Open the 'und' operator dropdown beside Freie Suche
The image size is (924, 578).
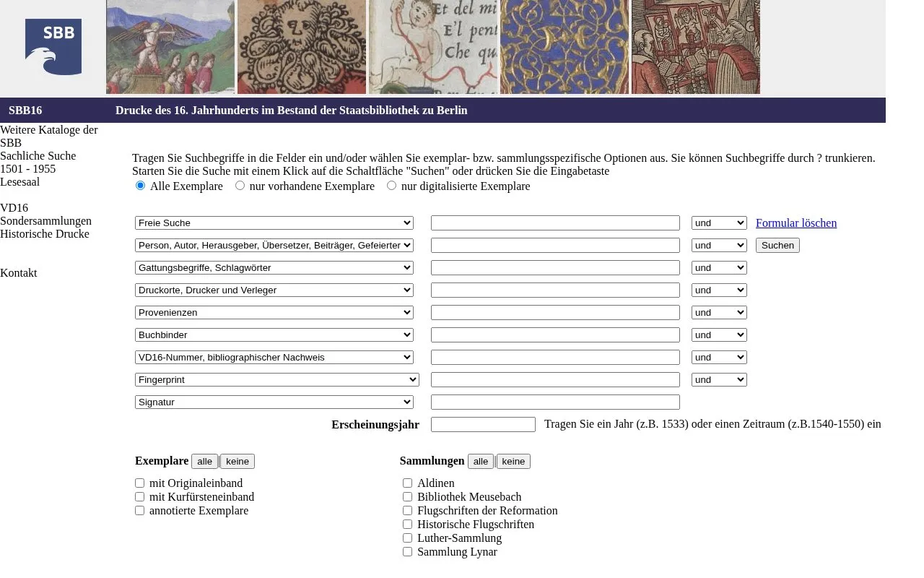(719, 223)
